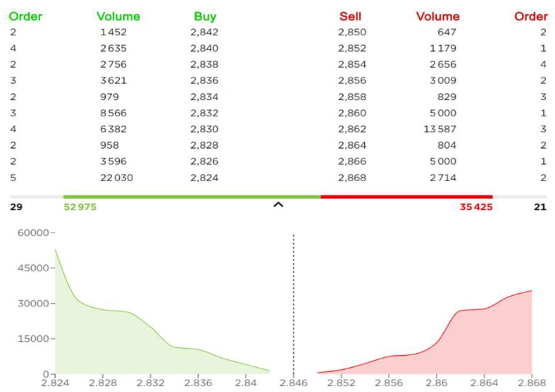Click the green Order column header
This screenshot has height=392, width=555.
tap(25, 16)
